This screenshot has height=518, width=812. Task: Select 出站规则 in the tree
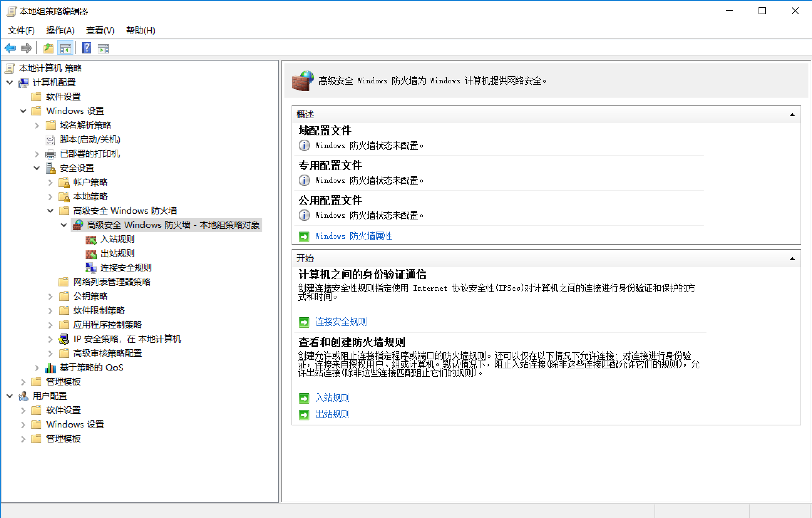pos(117,253)
